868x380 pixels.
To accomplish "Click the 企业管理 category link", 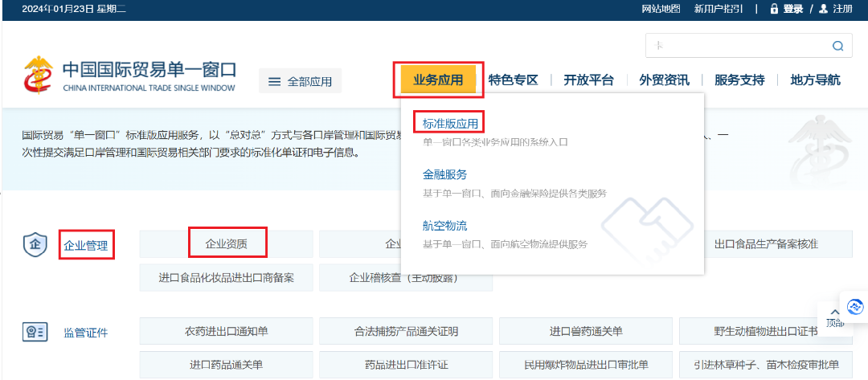I will [86, 245].
